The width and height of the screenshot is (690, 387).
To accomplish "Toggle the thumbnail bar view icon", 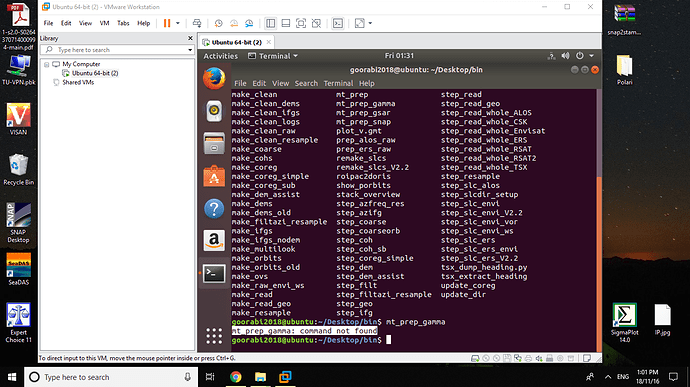I will pyautogui.click(x=286, y=23).
